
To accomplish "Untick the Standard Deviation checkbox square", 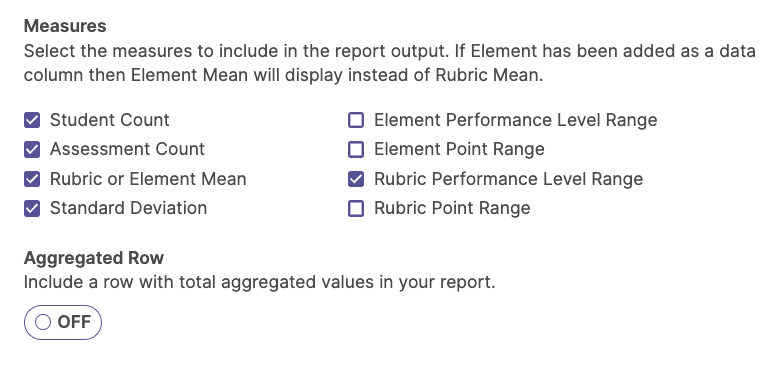I will [32, 208].
